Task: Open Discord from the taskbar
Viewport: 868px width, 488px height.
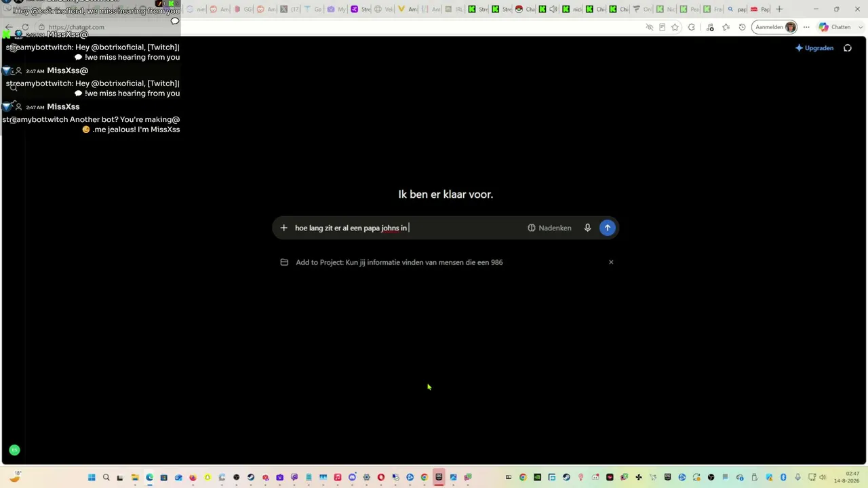Action: click(352, 477)
